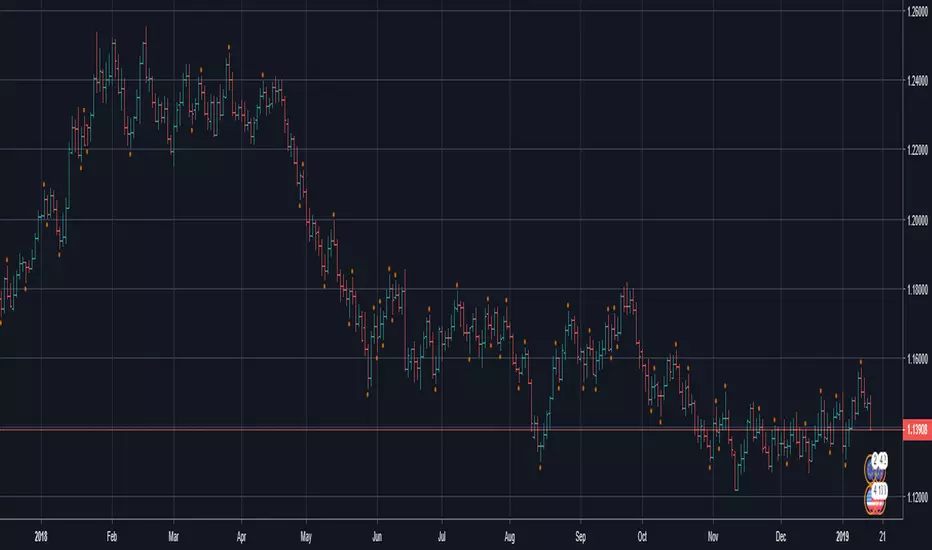Click the 1.16000 price axis label
Viewport: 932px width, 550px height.
pos(917,359)
